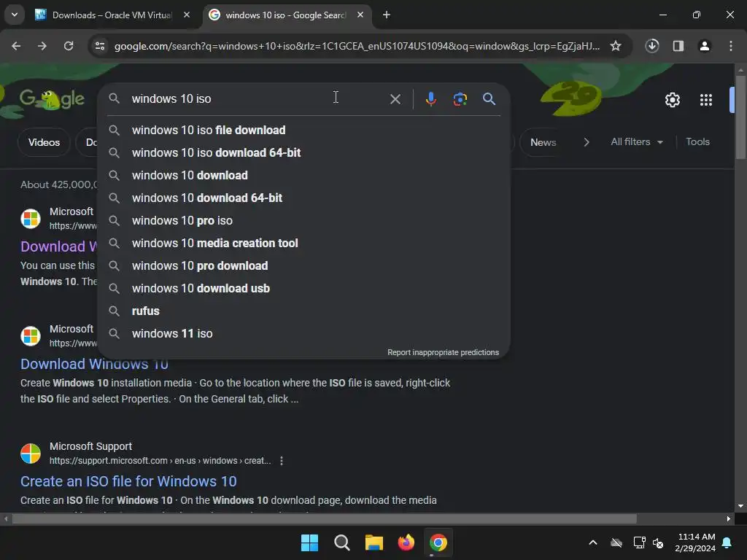This screenshot has width=747, height=560.
Task: Open Google quick settings gear
Action: pos(672,100)
